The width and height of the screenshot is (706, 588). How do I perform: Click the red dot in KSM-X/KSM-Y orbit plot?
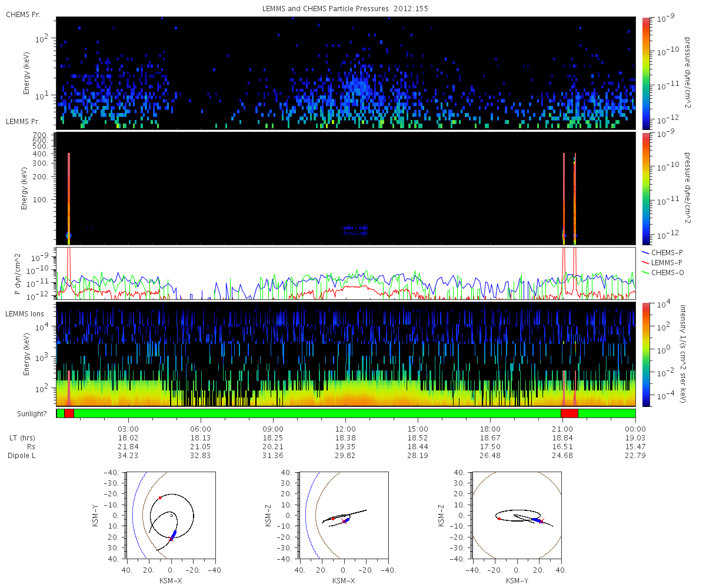coord(160,497)
